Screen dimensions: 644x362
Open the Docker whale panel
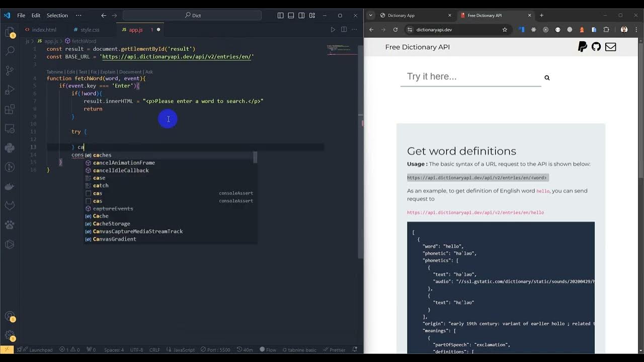(x=10, y=187)
